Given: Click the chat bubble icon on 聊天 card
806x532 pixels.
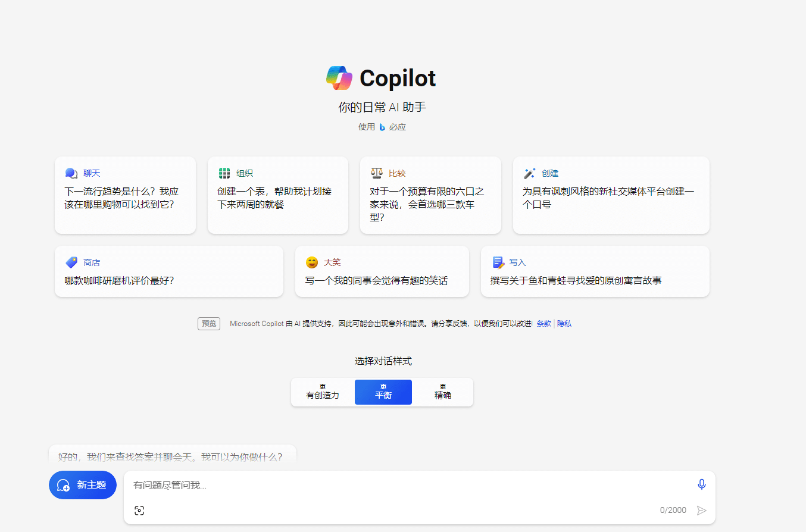Looking at the screenshot, I should click(x=71, y=173).
